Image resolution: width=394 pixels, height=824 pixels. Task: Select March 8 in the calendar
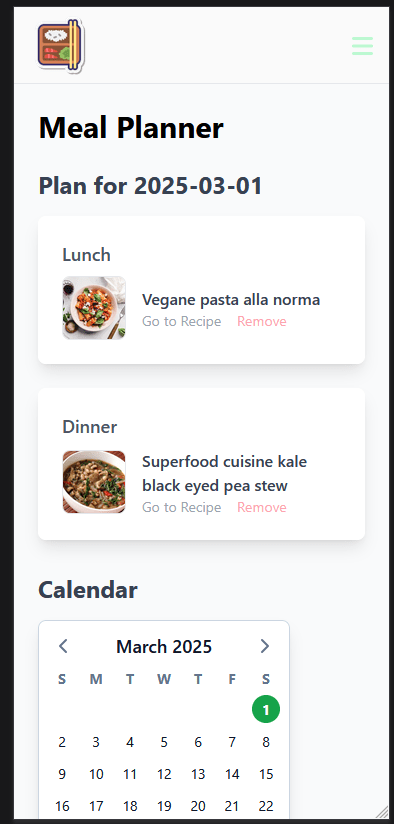266,742
